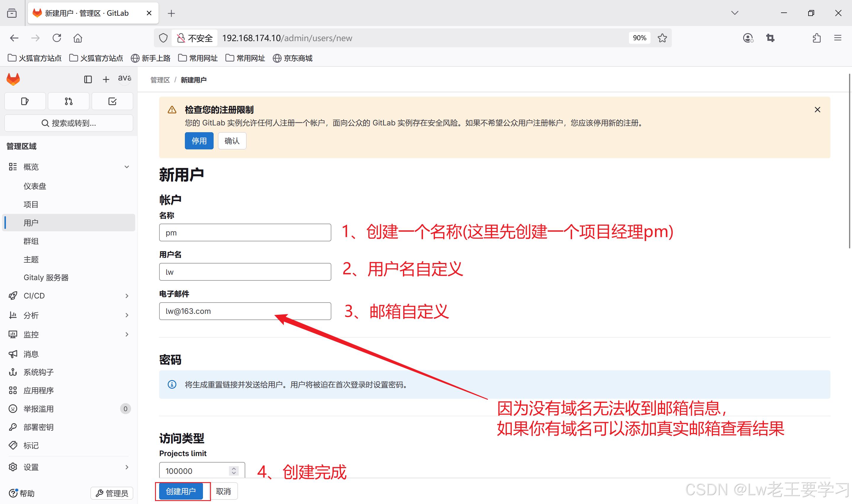852x504 pixels.
Task: Dismiss the registration warning banner
Action: coord(817,110)
